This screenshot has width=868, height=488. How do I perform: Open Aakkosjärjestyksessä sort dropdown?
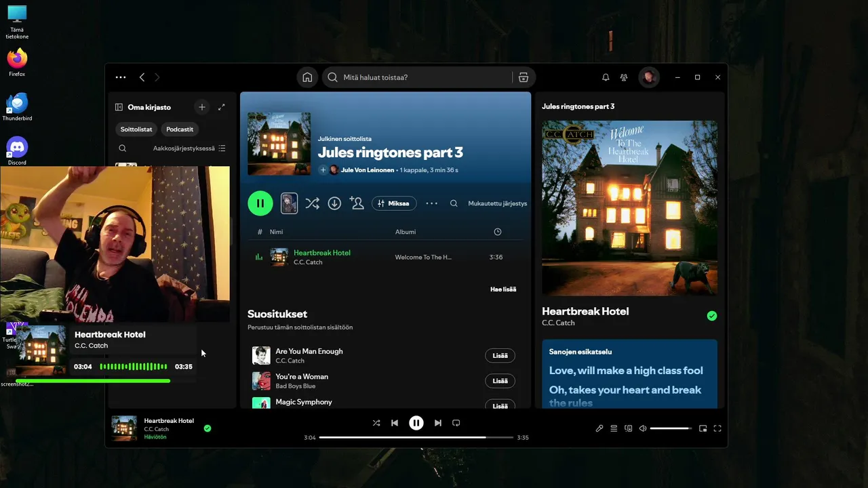pos(189,148)
